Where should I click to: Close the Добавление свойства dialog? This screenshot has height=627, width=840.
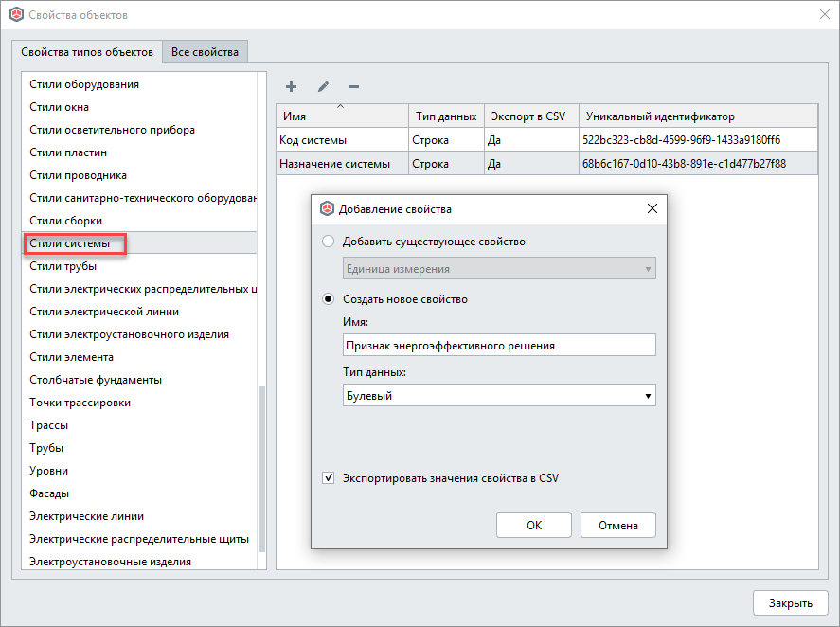click(x=652, y=208)
